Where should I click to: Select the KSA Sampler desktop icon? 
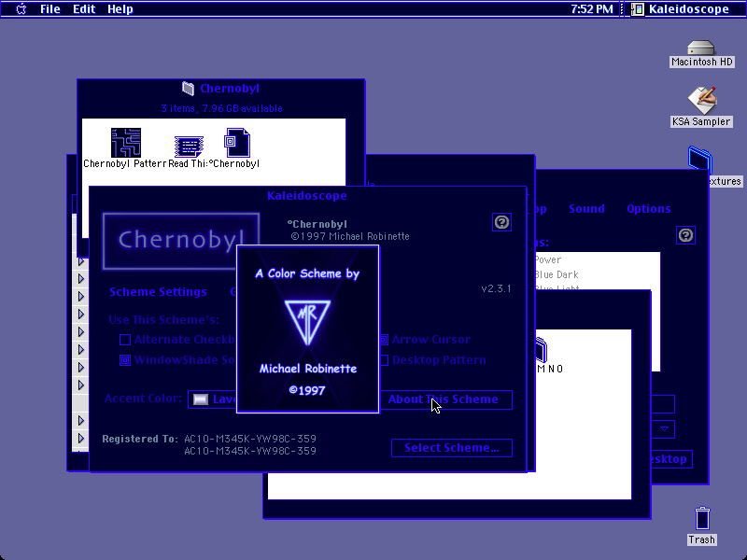[x=701, y=101]
